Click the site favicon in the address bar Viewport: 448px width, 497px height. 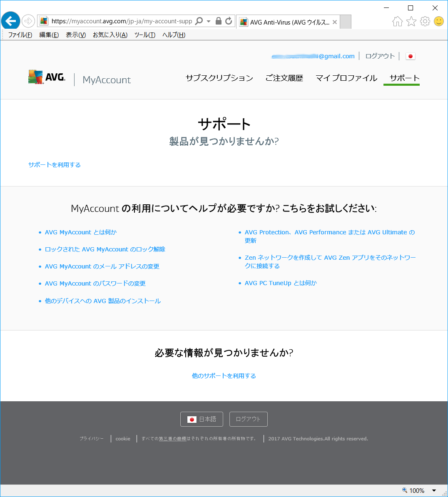[44, 21]
